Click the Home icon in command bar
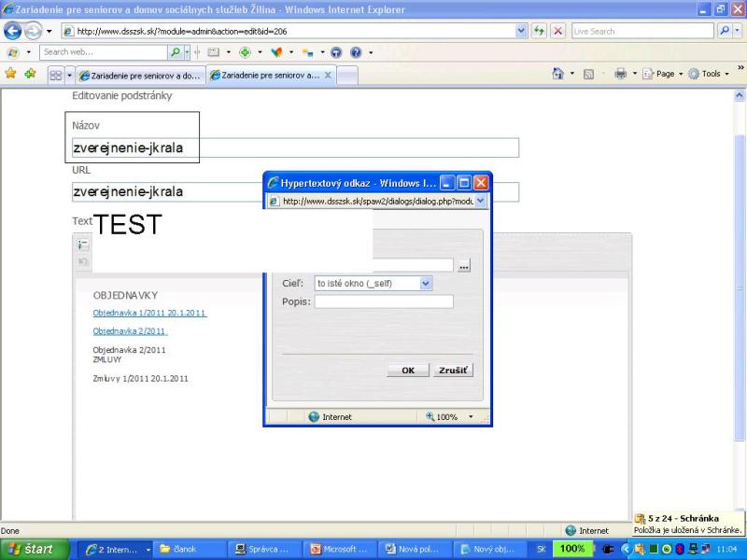Screen dimensions: 747x560 pos(558,74)
